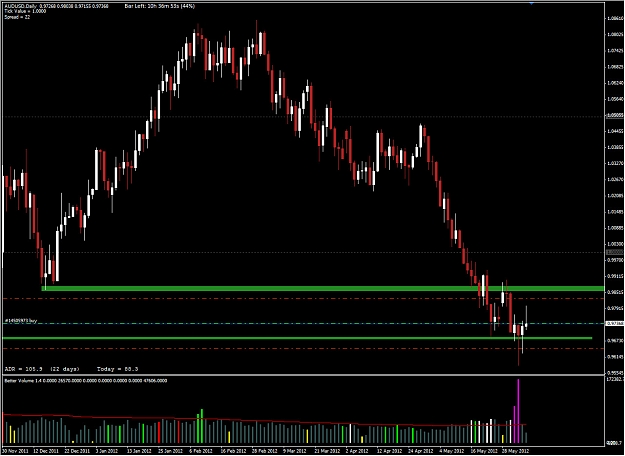Click the '4 May 2012' date label
Image resolution: width=625 pixels, height=456 pixels.
tap(452, 451)
